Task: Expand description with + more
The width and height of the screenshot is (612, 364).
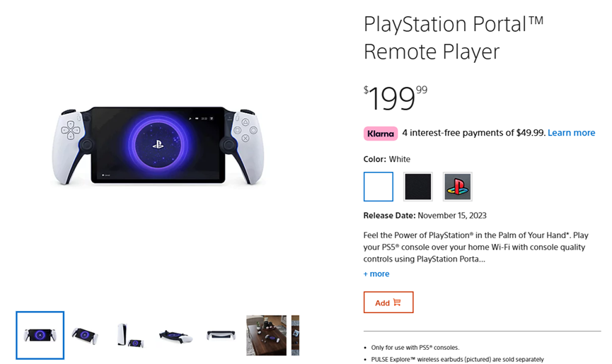Action: click(376, 274)
